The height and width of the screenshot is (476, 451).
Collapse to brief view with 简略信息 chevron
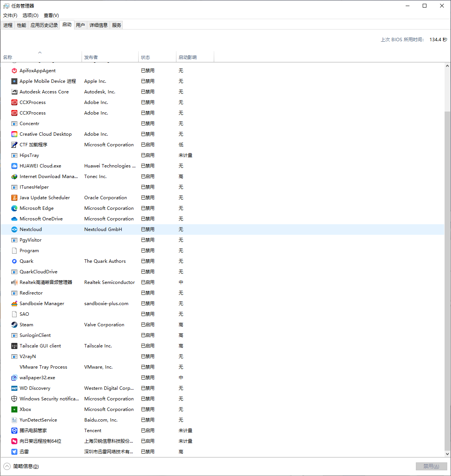tap(7, 466)
